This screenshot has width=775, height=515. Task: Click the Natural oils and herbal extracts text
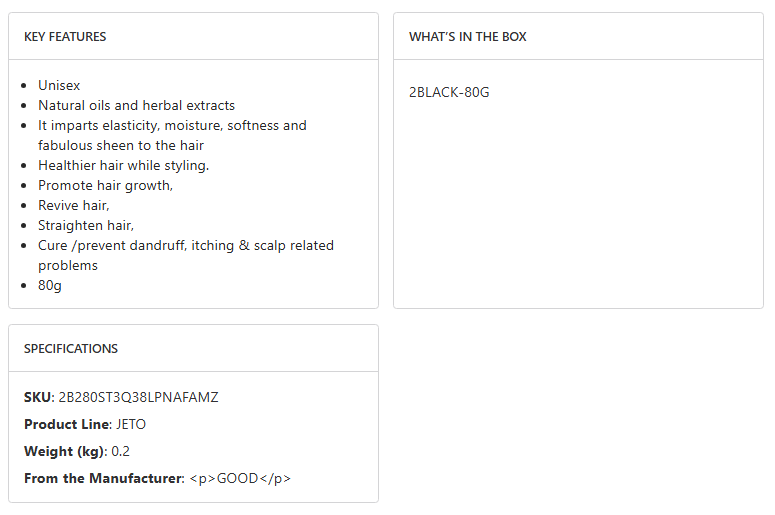pos(136,105)
